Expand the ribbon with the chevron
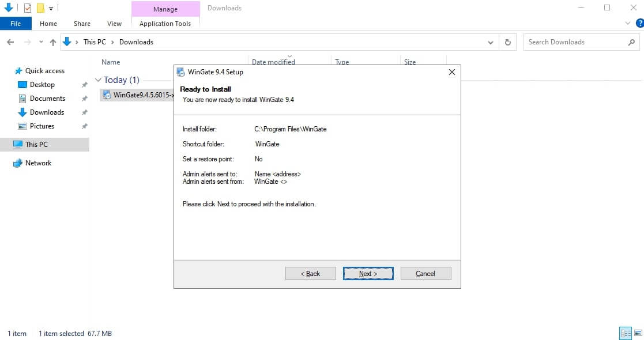Viewport: 644px width, 340px height. 628,24
